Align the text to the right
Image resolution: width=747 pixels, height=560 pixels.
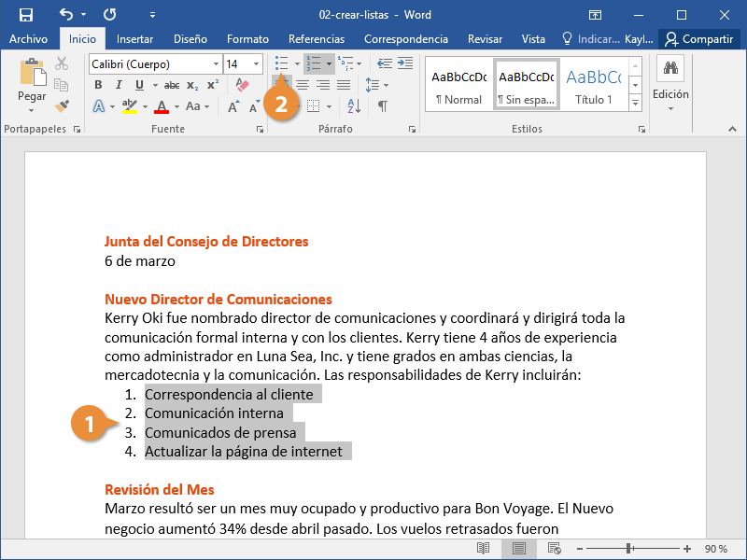click(x=323, y=85)
